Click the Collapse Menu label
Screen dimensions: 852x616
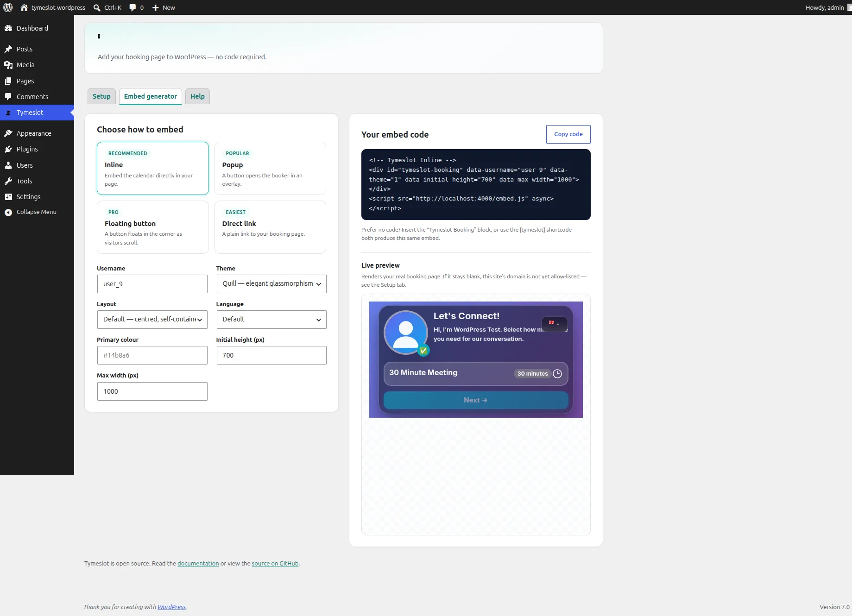click(x=37, y=212)
